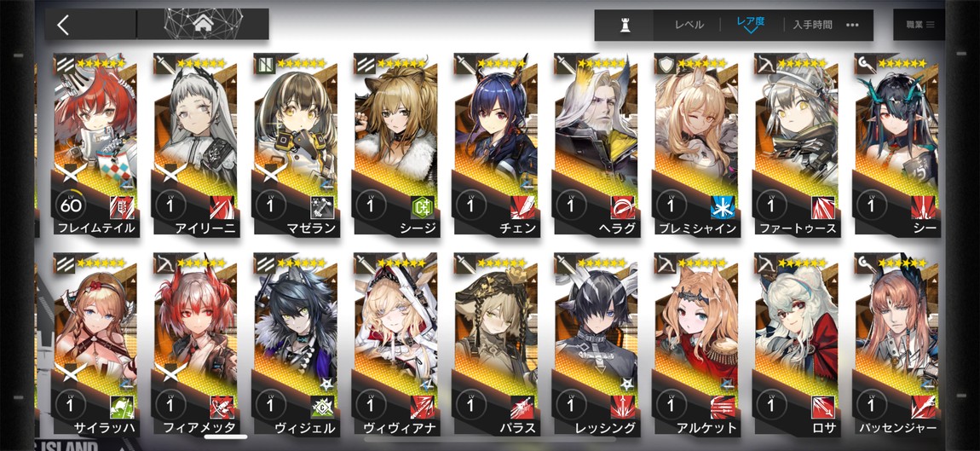This screenshot has height=451, width=980.
Task: Select operator アイリーニ card
Action: (195, 145)
